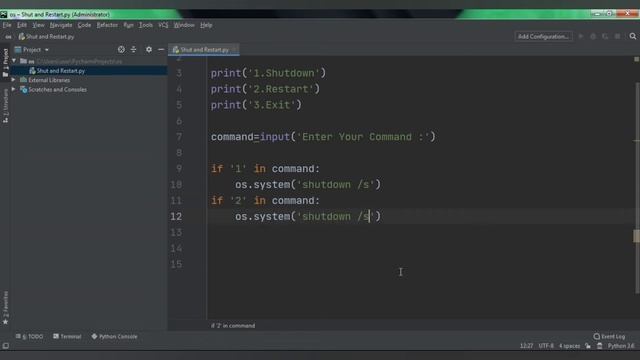
Task: Open the Code menu
Action: pos(84,25)
